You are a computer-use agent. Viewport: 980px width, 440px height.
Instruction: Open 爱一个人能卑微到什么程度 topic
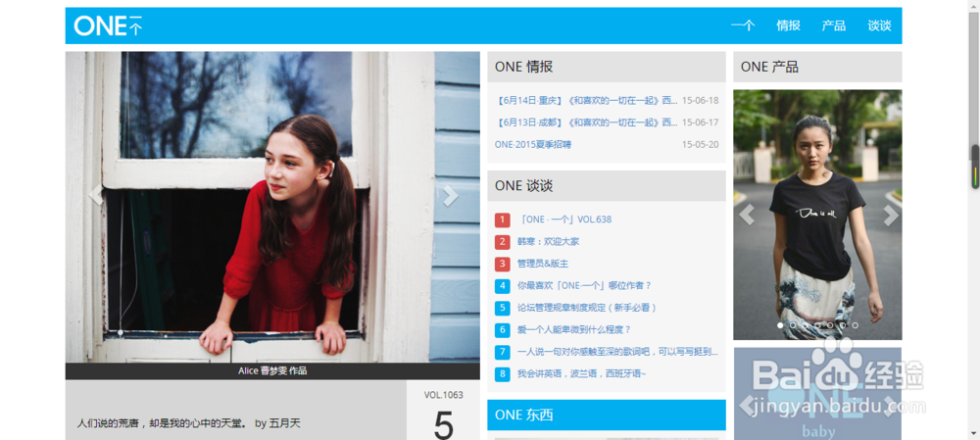(574, 329)
